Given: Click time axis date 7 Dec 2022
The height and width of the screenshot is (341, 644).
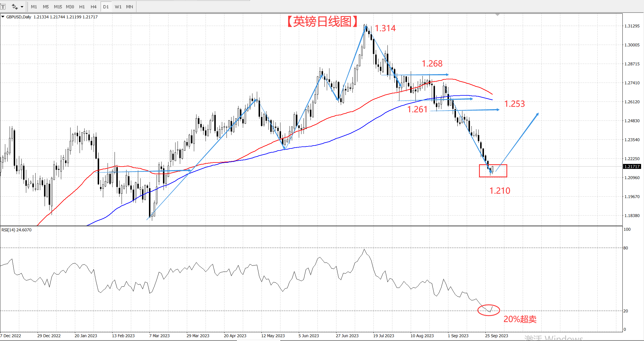Looking at the screenshot, I should (x=10, y=336).
